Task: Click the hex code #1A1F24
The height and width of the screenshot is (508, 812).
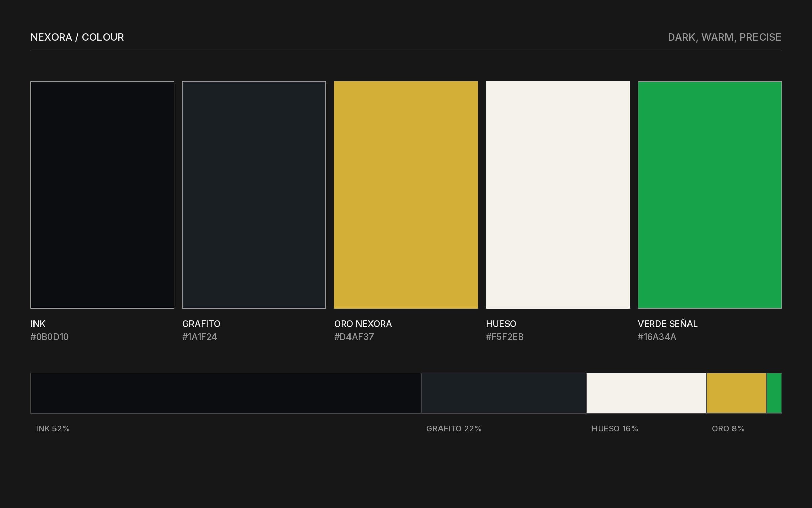Action: click(200, 337)
